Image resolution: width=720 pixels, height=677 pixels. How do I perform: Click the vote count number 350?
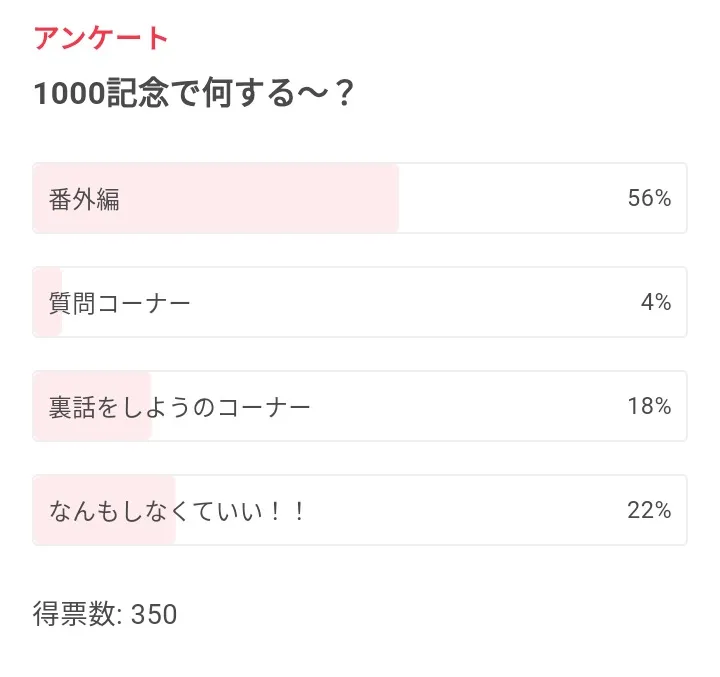[x=154, y=614]
